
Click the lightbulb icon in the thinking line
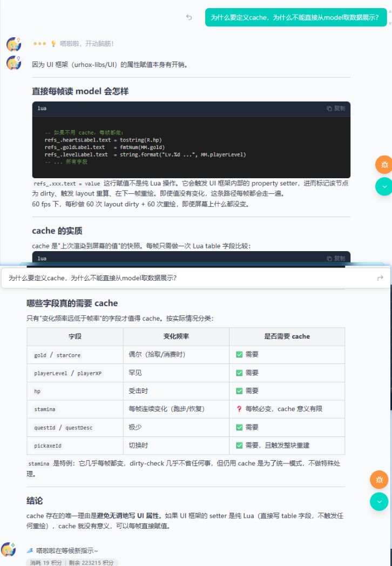pyautogui.click(x=53, y=44)
